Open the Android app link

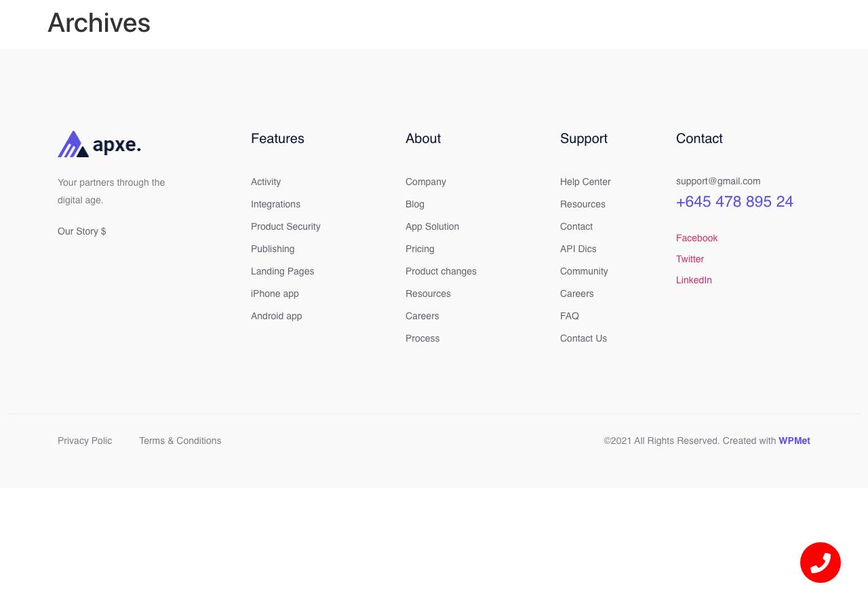tap(277, 316)
